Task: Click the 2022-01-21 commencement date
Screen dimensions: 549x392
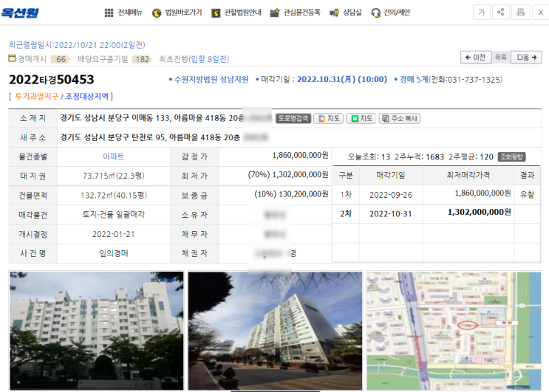Action: 114,234
